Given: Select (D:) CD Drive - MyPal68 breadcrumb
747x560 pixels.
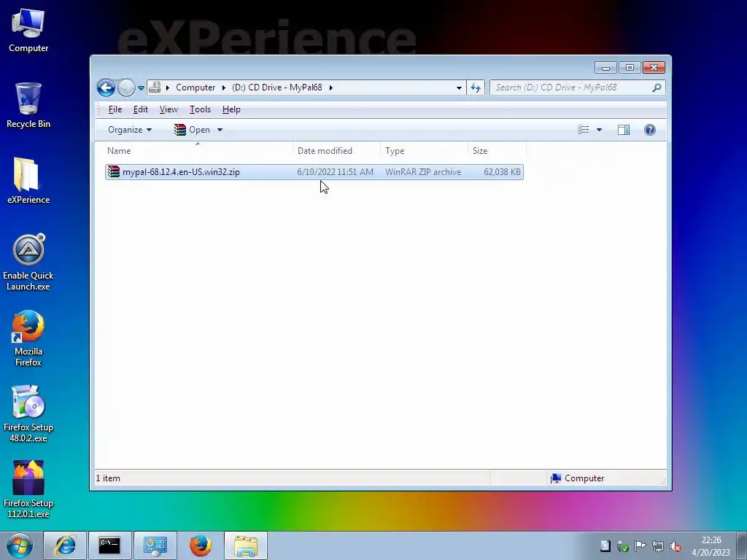Looking at the screenshot, I should tap(277, 87).
